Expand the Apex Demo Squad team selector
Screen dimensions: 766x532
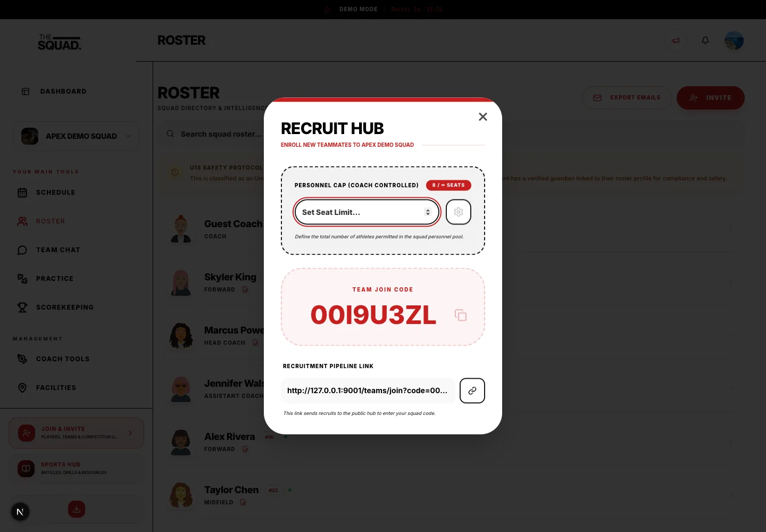76,136
